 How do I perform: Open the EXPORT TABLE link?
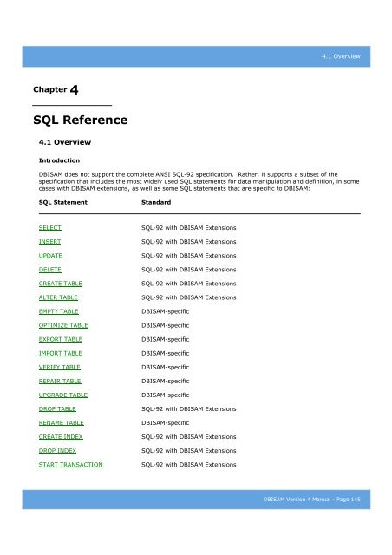click(x=60, y=339)
